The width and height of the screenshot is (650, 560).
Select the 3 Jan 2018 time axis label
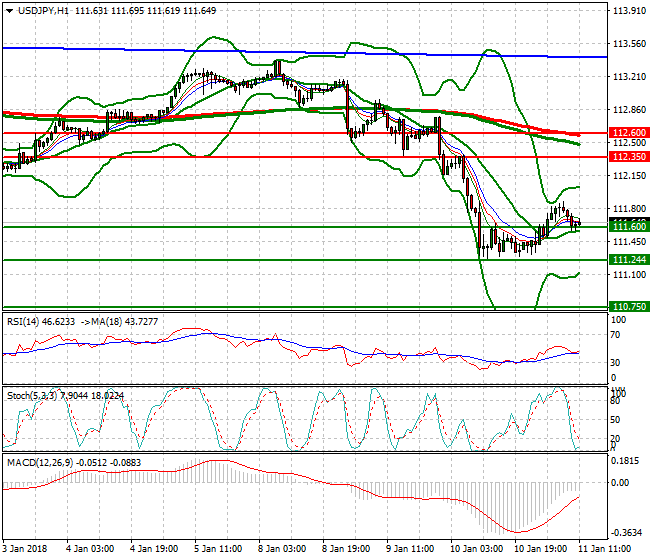24,549
